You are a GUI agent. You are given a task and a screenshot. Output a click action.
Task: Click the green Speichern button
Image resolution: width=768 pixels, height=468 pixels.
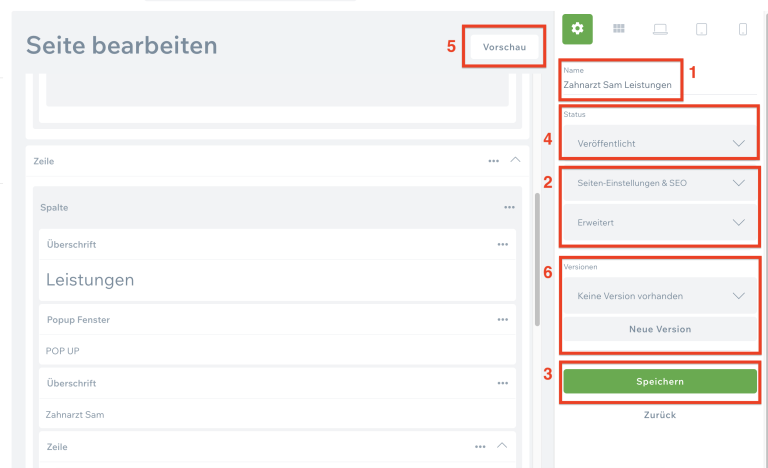coord(659,381)
